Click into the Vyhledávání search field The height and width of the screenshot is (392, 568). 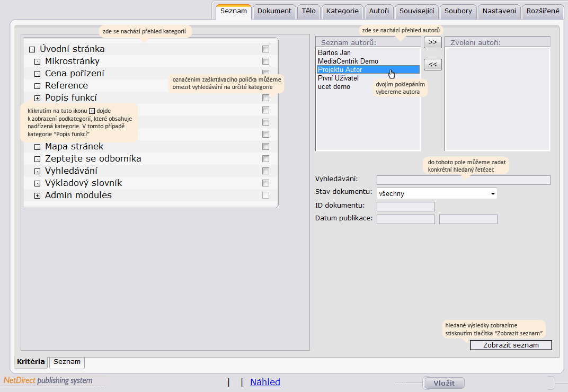[x=463, y=180]
